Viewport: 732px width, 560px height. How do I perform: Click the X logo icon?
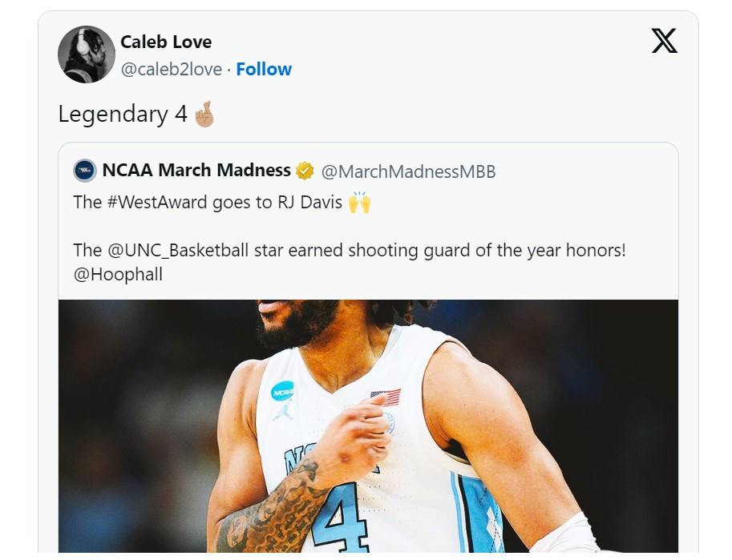tap(664, 41)
